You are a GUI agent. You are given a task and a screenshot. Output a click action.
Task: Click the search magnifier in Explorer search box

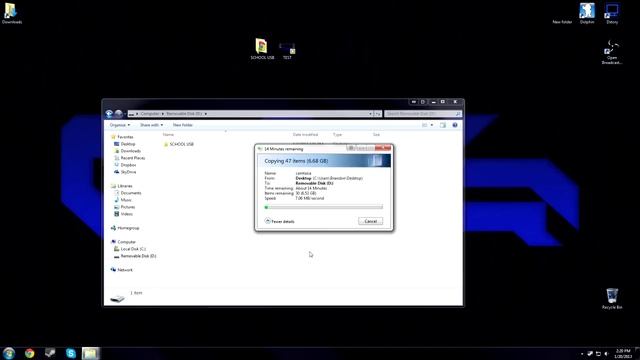click(458, 114)
